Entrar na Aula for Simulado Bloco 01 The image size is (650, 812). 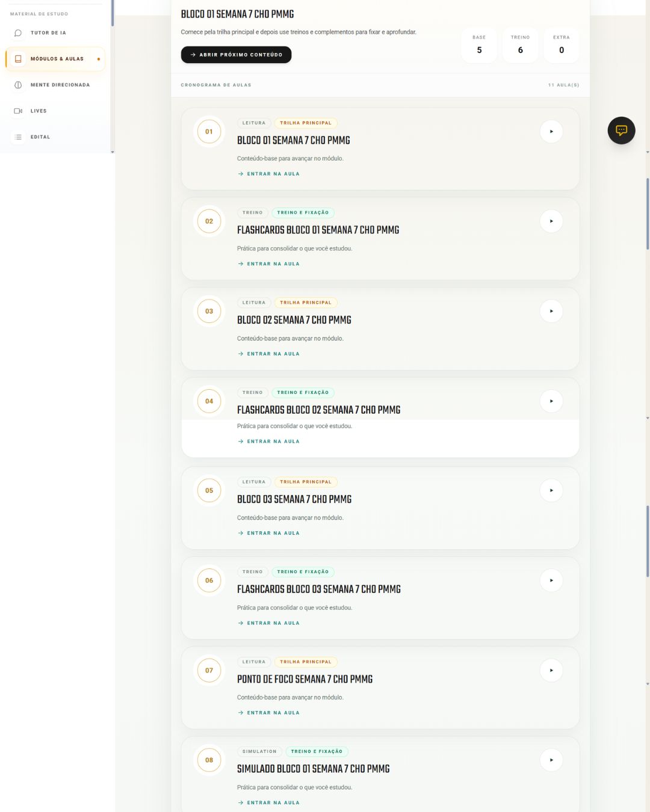(x=268, y=802)
